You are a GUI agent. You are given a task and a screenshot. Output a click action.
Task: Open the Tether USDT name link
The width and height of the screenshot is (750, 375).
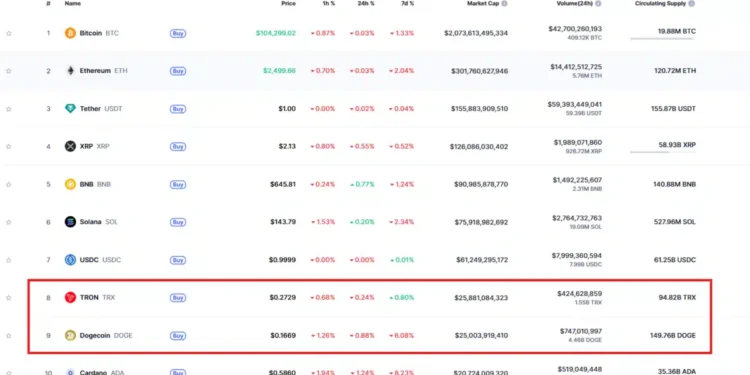[x=101, y=109]
